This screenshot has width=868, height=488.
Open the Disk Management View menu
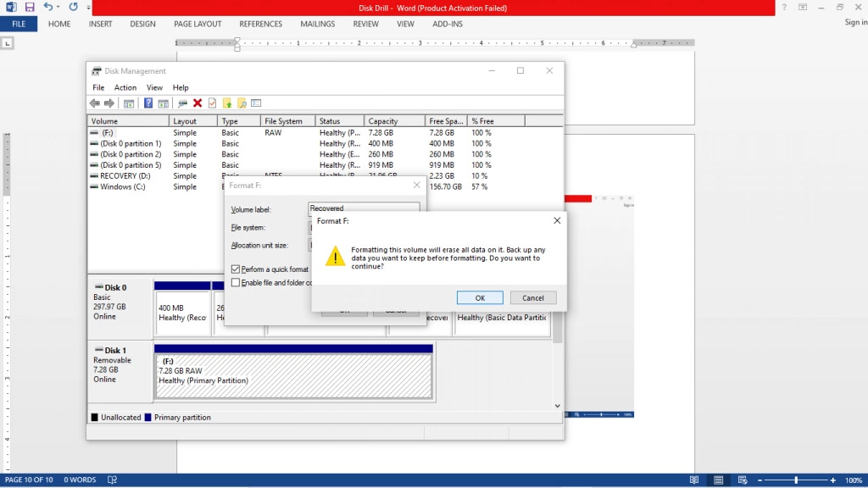click(x=154, y=87)
